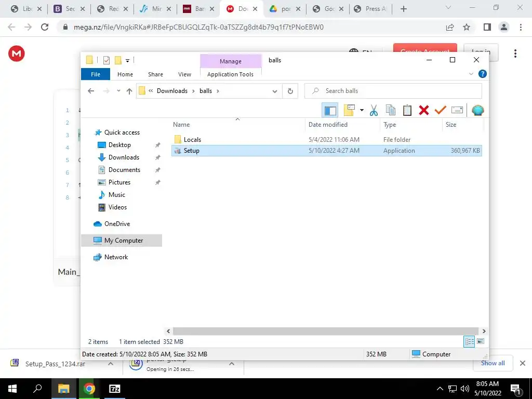Switch to details view icon in status bar
532x399 pixels.
[x=469, y=342]
